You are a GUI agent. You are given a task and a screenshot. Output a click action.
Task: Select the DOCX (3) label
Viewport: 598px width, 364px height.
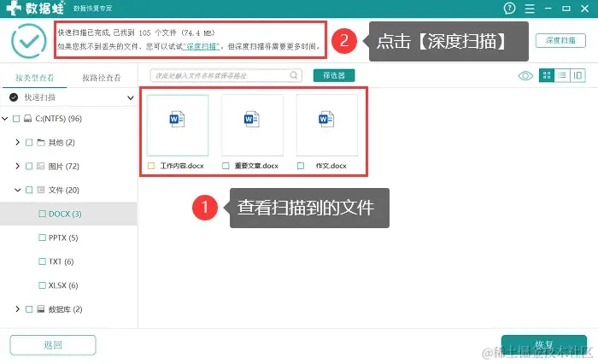tap(65, 214)
